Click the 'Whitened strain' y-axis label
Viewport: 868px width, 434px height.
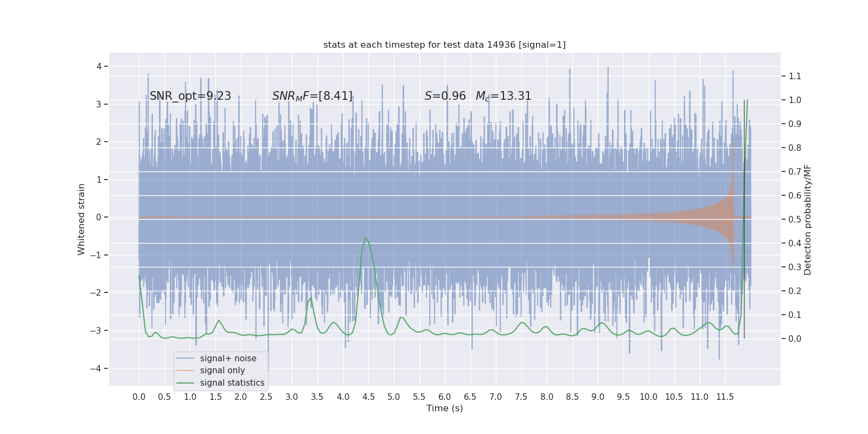(81, 219)
